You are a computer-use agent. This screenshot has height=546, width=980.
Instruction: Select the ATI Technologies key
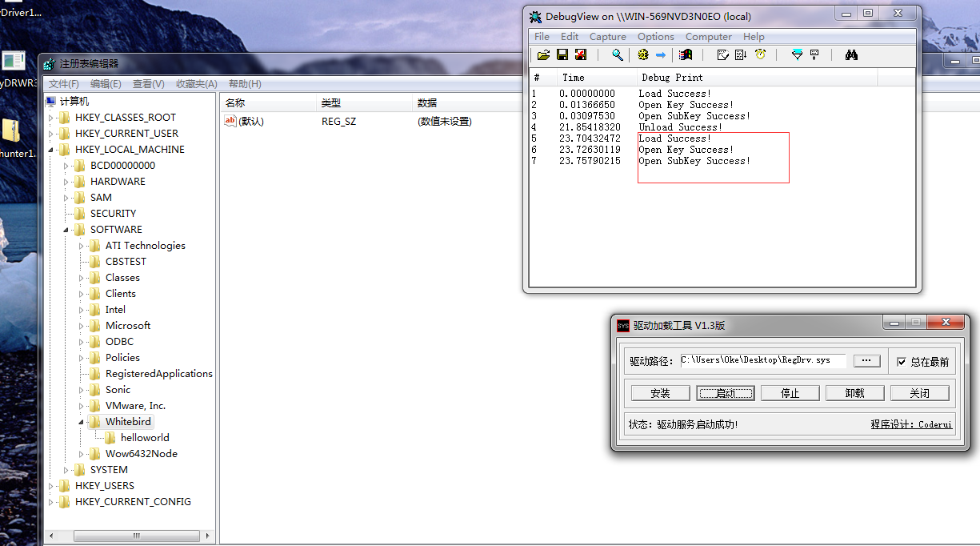[145, 246]
